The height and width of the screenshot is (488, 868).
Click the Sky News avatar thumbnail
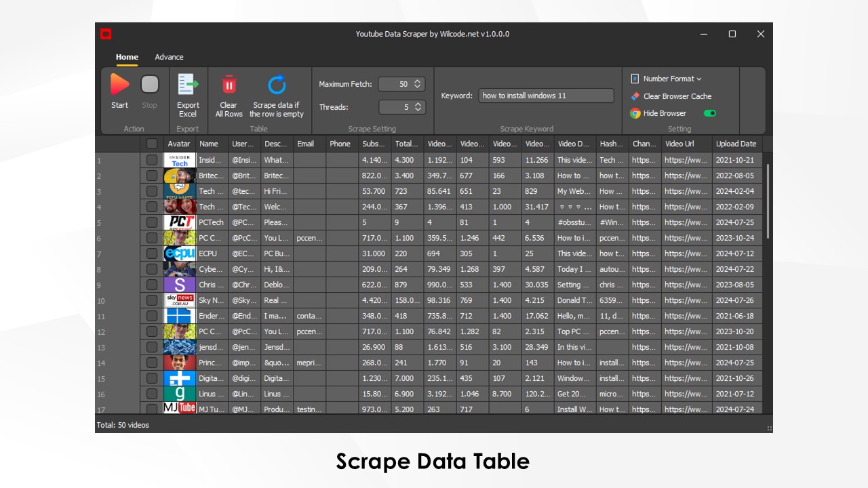[x=180, y=300]
